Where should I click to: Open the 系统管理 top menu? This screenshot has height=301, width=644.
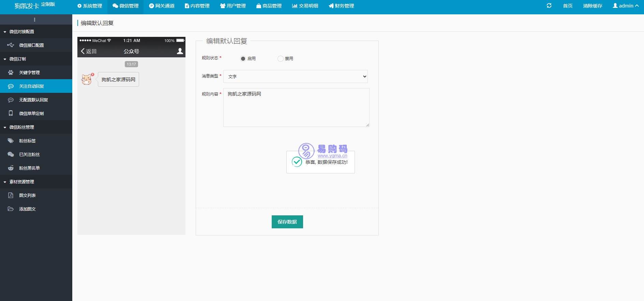point(90,6)
